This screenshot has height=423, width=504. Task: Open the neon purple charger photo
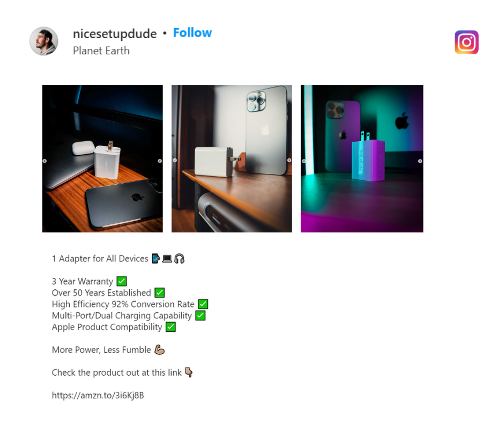pyautogui.click(x=362, y=158)
